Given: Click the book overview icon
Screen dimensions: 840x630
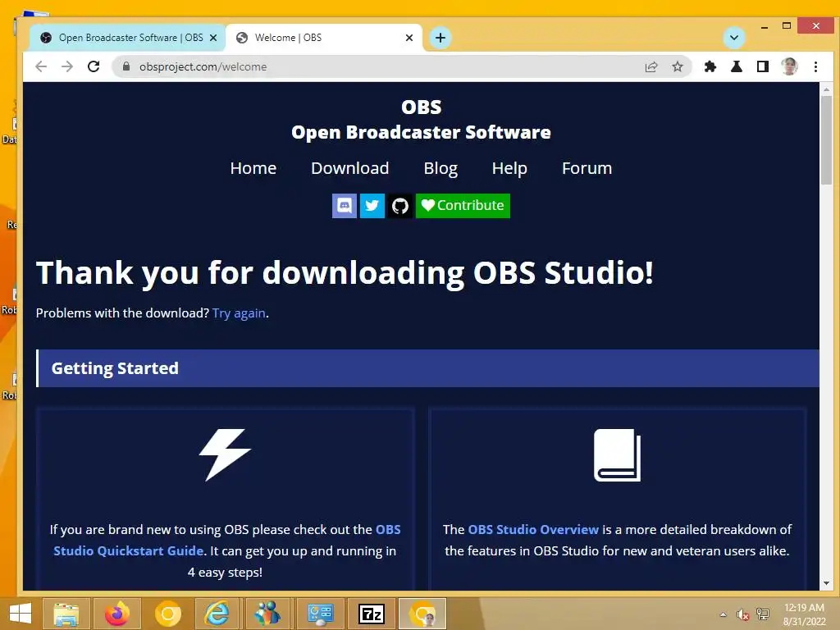Looking at the screenshot, I should [617, 454].
